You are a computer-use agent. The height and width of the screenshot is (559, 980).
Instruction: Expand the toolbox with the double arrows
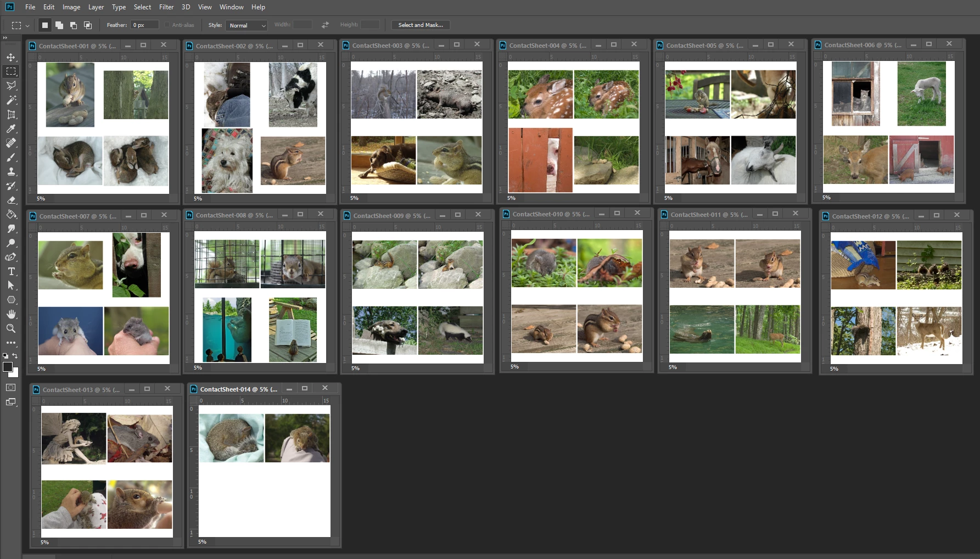pyautogui.click(x=5, y=38)
